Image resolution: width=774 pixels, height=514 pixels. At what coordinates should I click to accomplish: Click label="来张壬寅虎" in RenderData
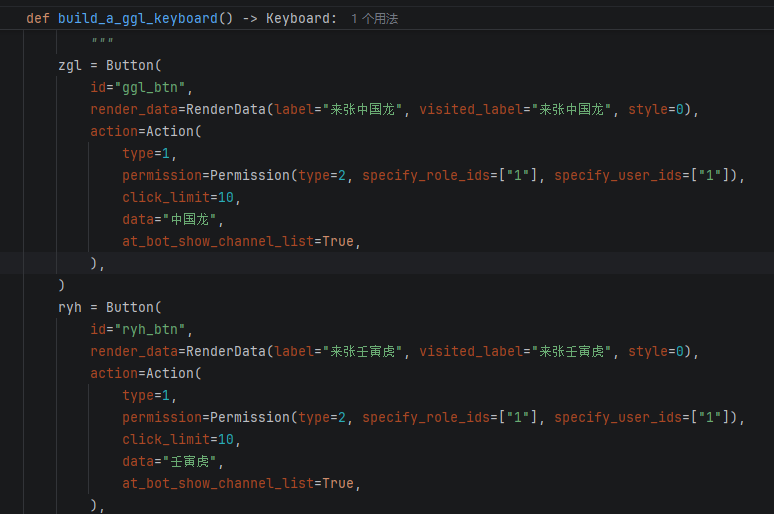coord(338,352)
